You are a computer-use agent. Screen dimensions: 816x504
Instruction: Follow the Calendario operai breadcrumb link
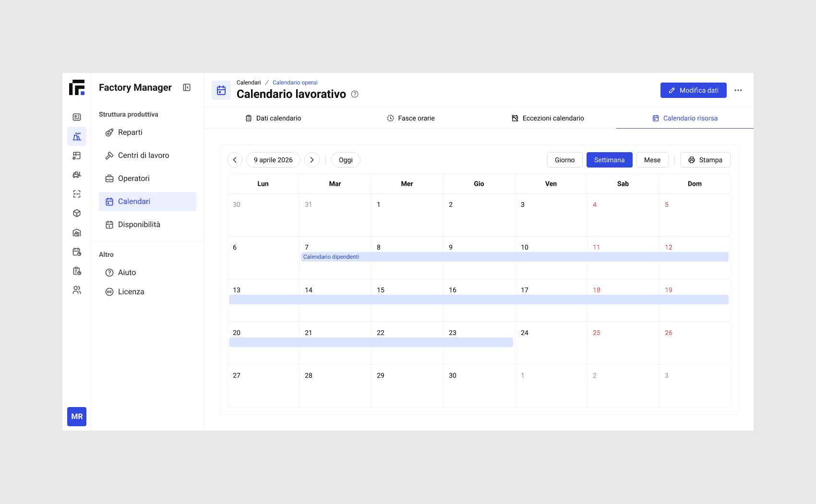point(295,83)
